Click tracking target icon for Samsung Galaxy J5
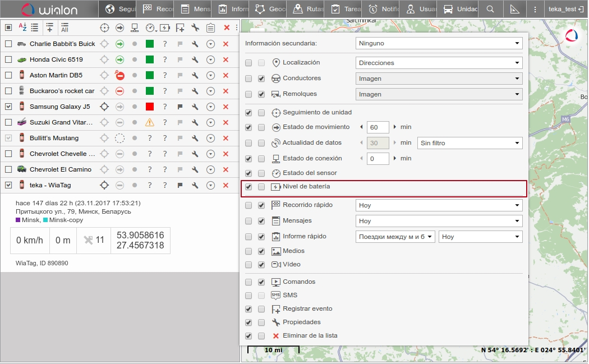 [104, 107]
